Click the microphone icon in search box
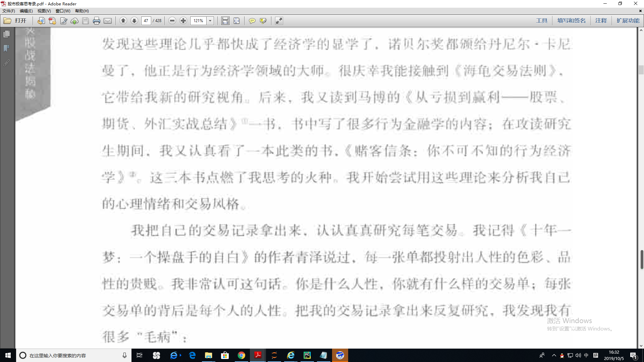644x362 pixels. (x=124, y=355)
